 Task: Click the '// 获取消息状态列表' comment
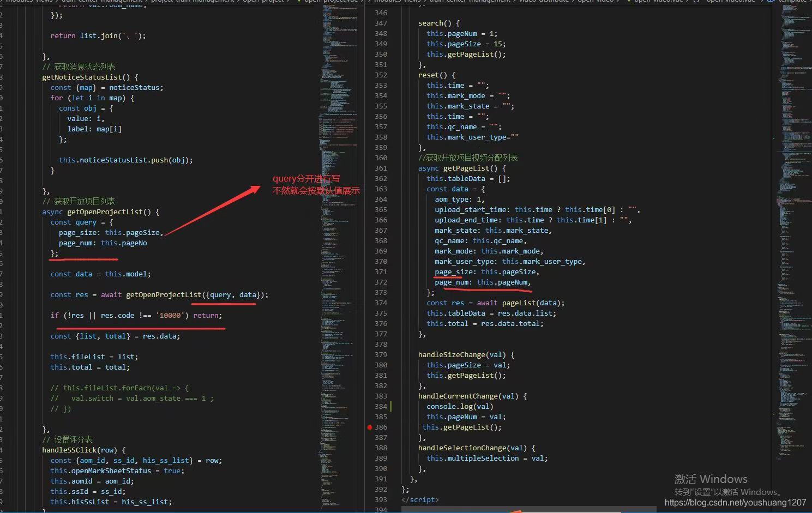coord(79,67)
